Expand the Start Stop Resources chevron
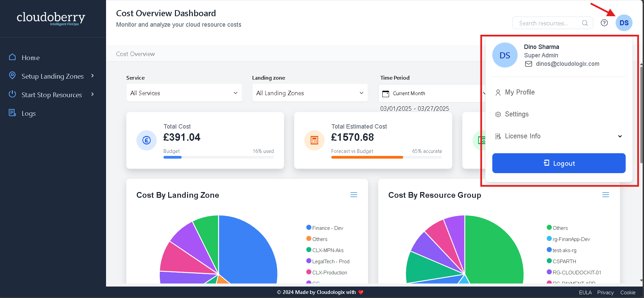 pyautogui.click(x=93, y=94)
